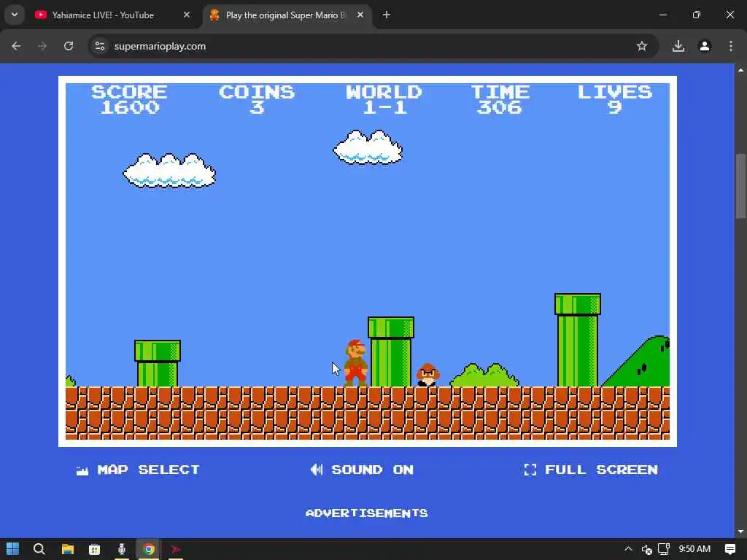Click the WORLD 1-1 label

click(384, 99)
